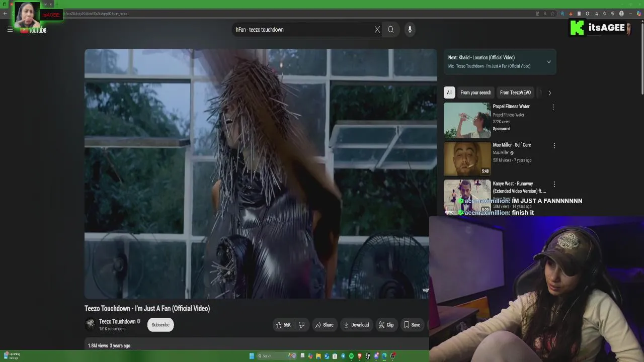
Task: Open the three-dot menu for Kanye West - Runaway
Action: tap(554, 185)
